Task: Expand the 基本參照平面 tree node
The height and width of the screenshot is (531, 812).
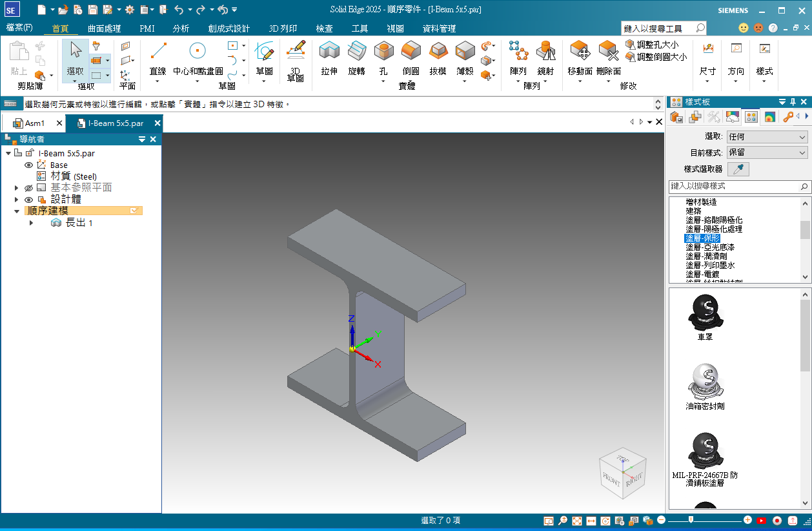Action: (x=17, y=188)
